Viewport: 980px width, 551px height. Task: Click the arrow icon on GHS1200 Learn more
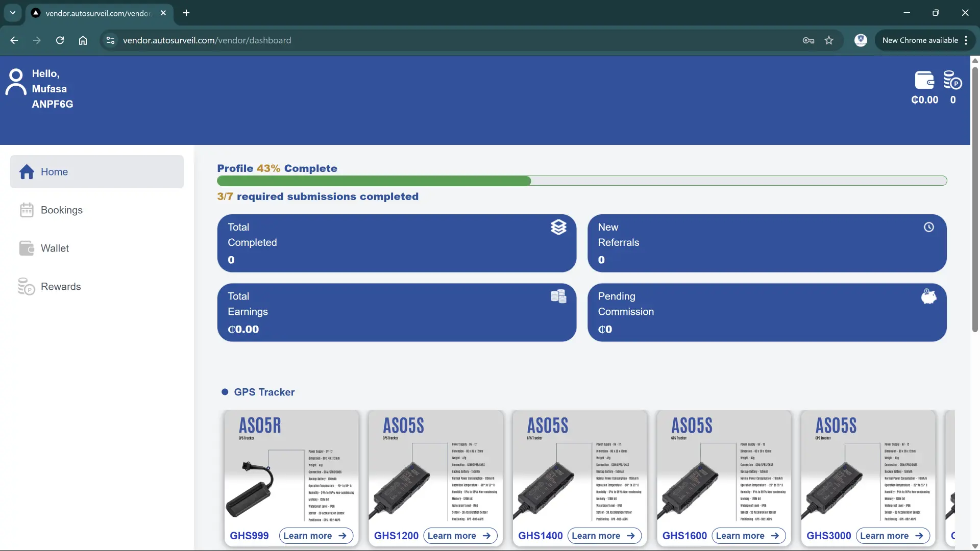point(486,536)
